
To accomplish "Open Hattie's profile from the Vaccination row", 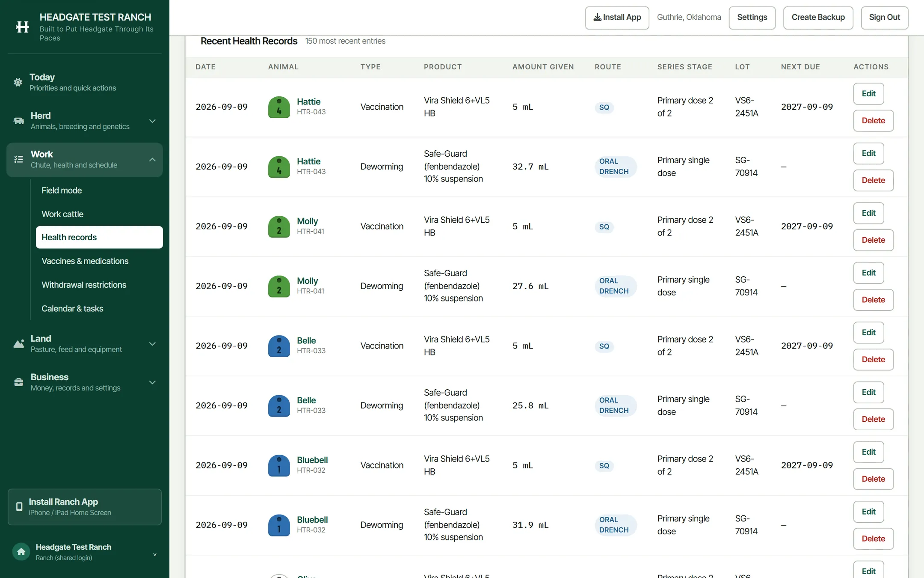I will (x=308, y=102).
